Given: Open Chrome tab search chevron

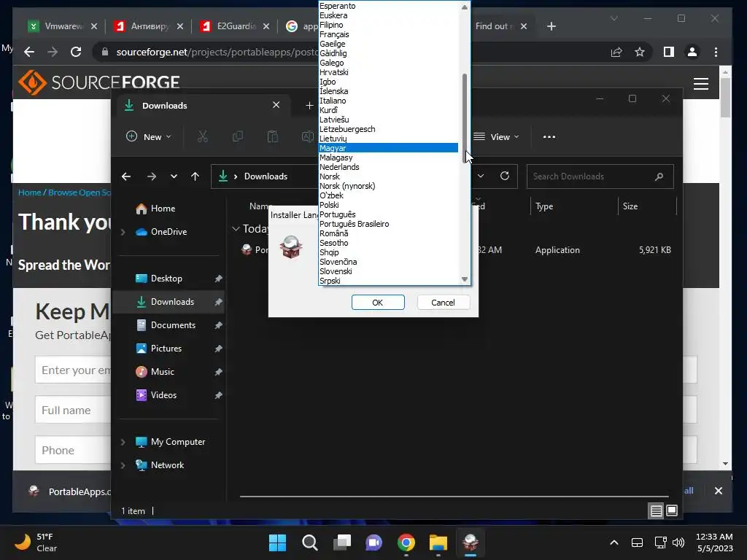Looking at the screenshot, I should [614, 18].
